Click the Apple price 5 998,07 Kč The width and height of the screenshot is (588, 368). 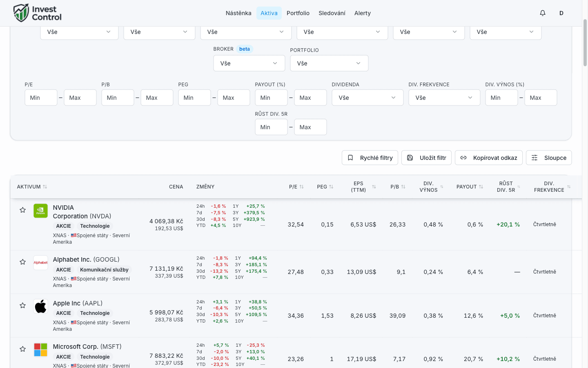click(166, 312)
